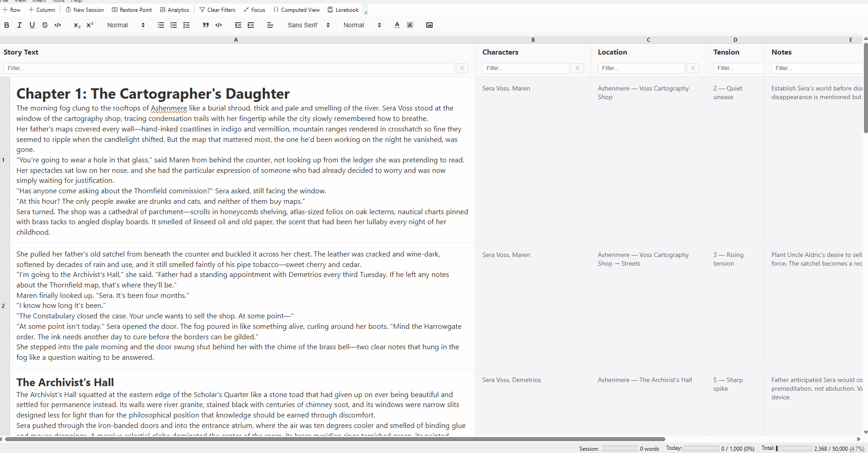
Task: Pick a text color
Action: tap(397, 25)
